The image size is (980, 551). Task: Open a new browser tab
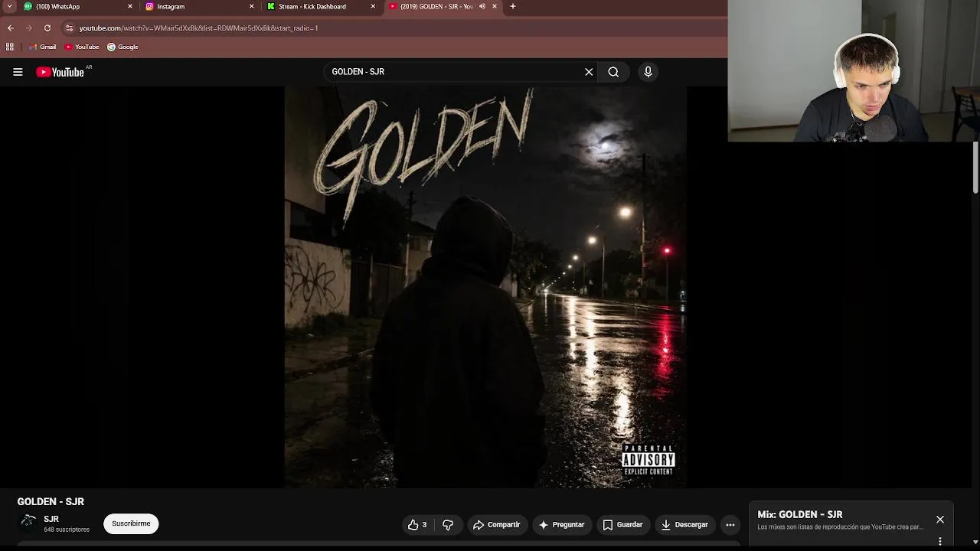pyautogui.click(x=513, y=6)
